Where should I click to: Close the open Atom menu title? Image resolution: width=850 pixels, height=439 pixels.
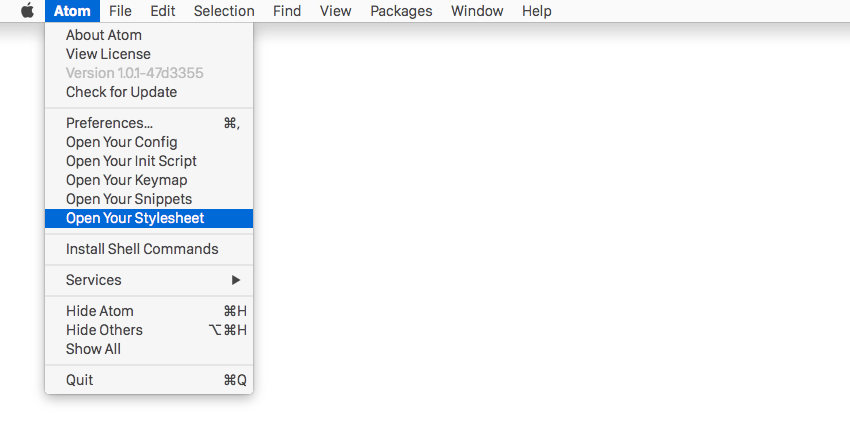point(72,11)
